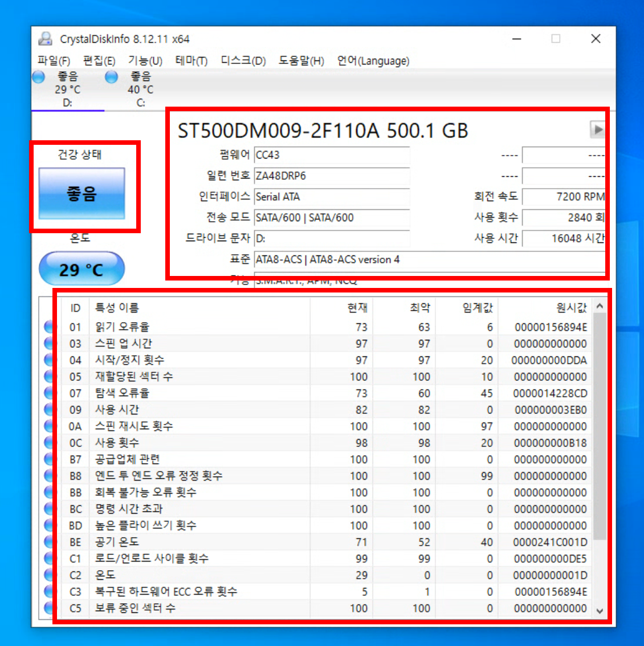Open the 편집(E) menu

pyautogui.click(x=99, y=61)
